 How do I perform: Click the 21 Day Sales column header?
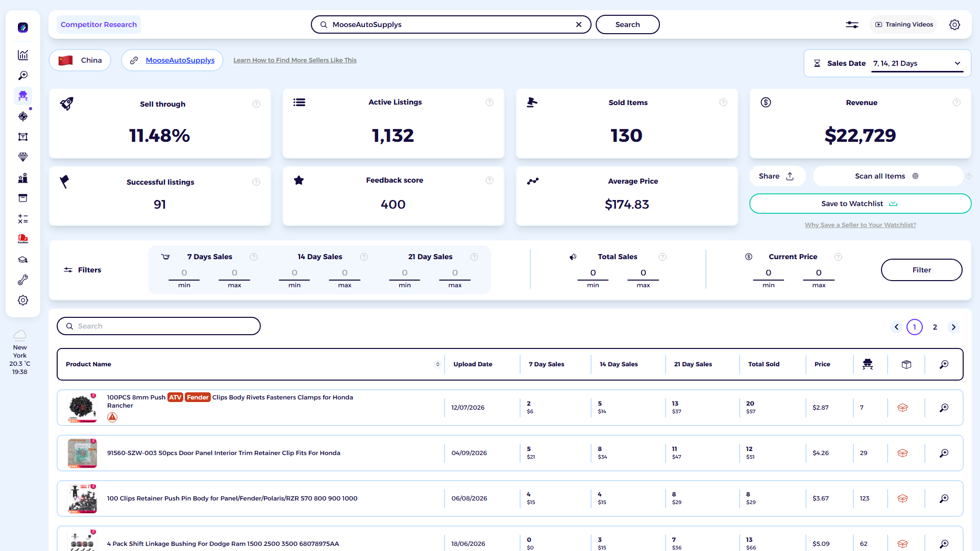(x=693, y=364)
